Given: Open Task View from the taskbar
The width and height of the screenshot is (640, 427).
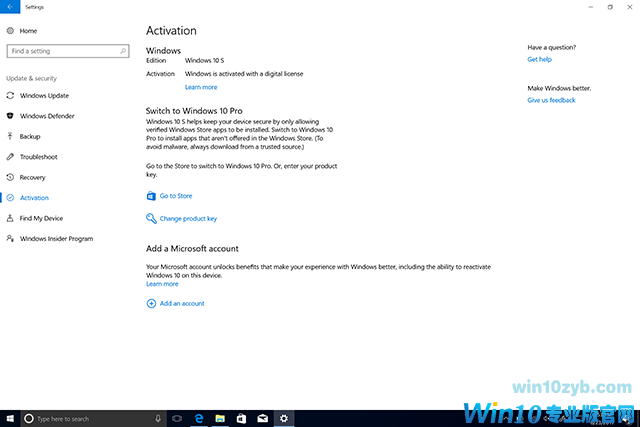Looking at the screenshot, I should [x=177, y=418].
